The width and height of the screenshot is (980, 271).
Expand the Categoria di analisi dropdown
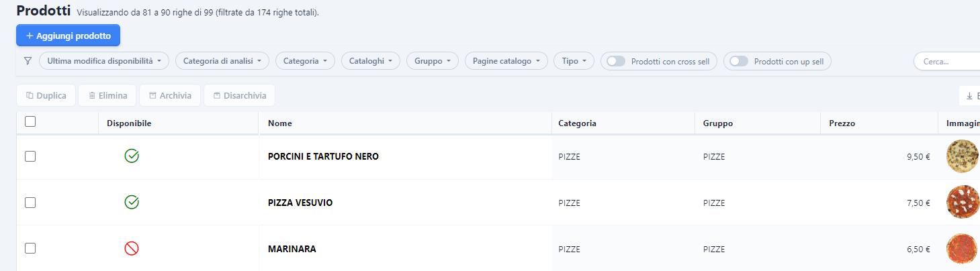click(222, 61)
